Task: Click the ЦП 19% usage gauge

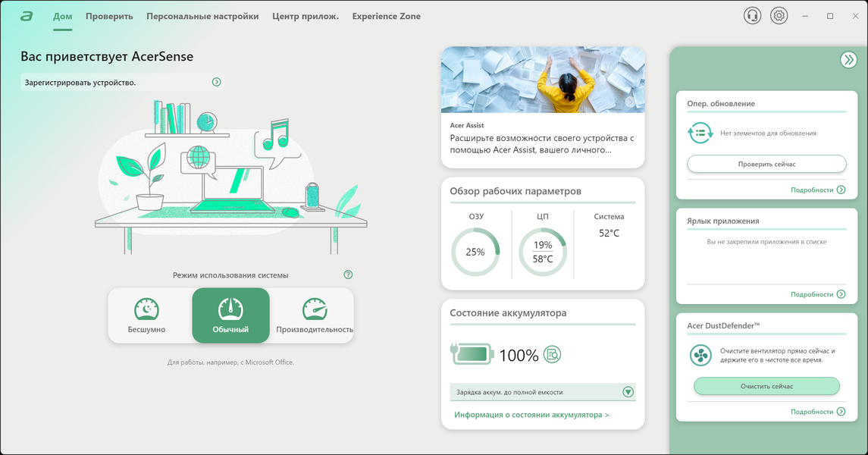Action: [543, 252]
